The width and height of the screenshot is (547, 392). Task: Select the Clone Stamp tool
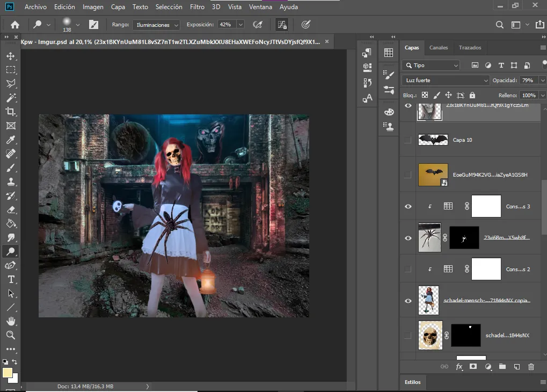point(10,182)
